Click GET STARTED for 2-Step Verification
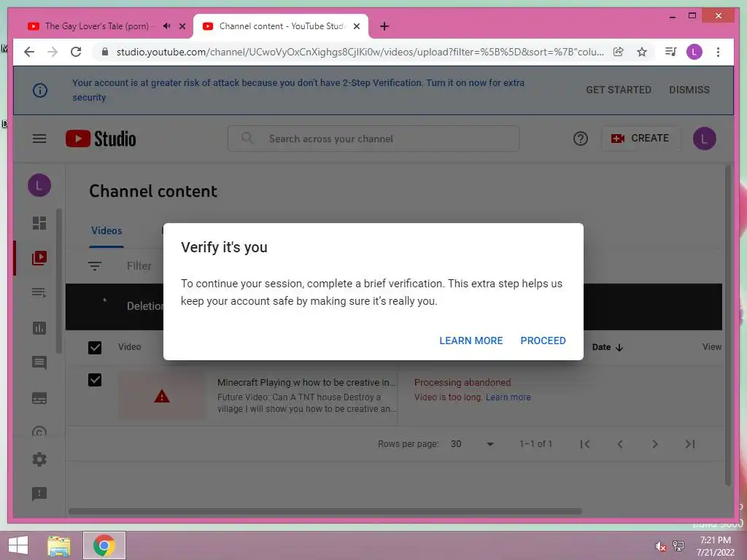Screen dimensions: 747x560 click(x=619, y=90)
